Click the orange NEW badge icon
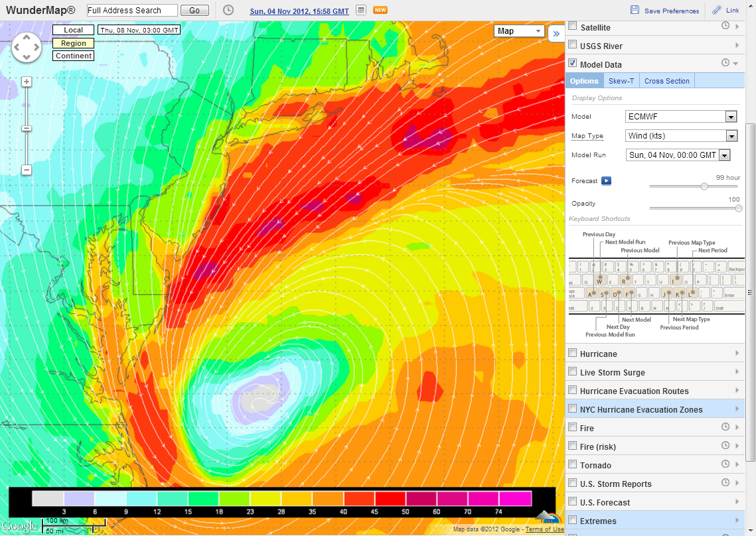 (x=380, y=10)
